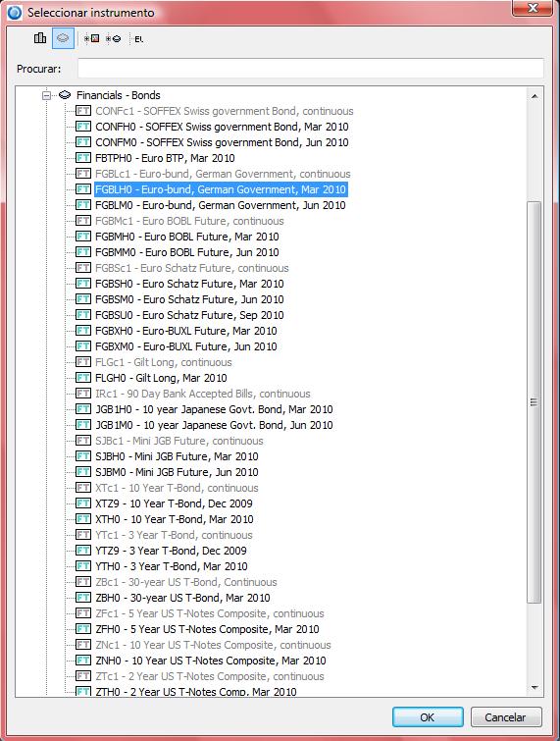Click the expand-tree toolbar icon with red square
The height and width of the screenshot is (741, 560).
point(91,38)
